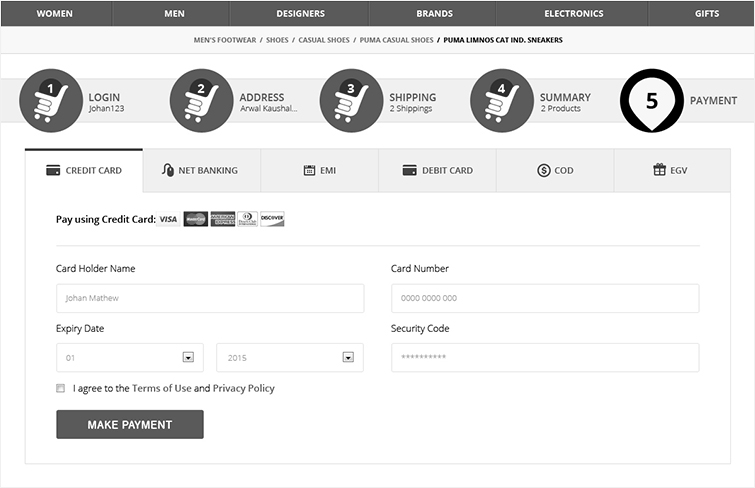Focus the Security Code field
This screenshot has width=755, height=488.
[544, 357]
